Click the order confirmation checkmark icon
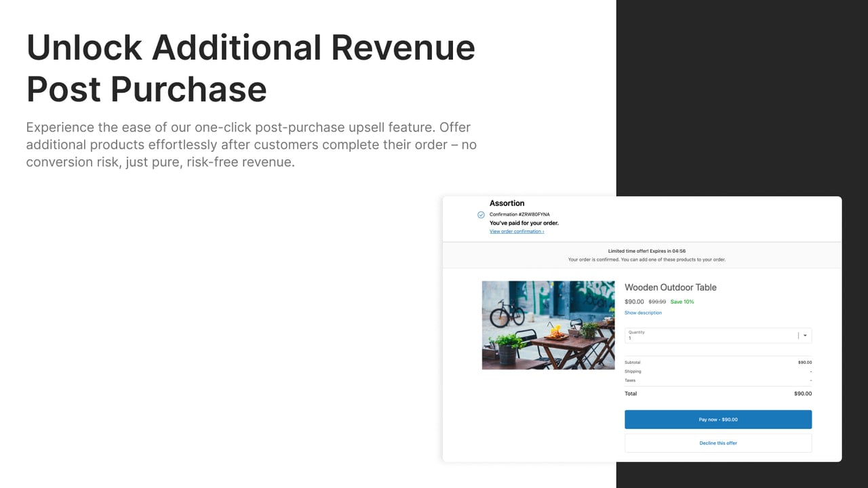This screenshot has height=488, width=868. [x=481, y=215]
